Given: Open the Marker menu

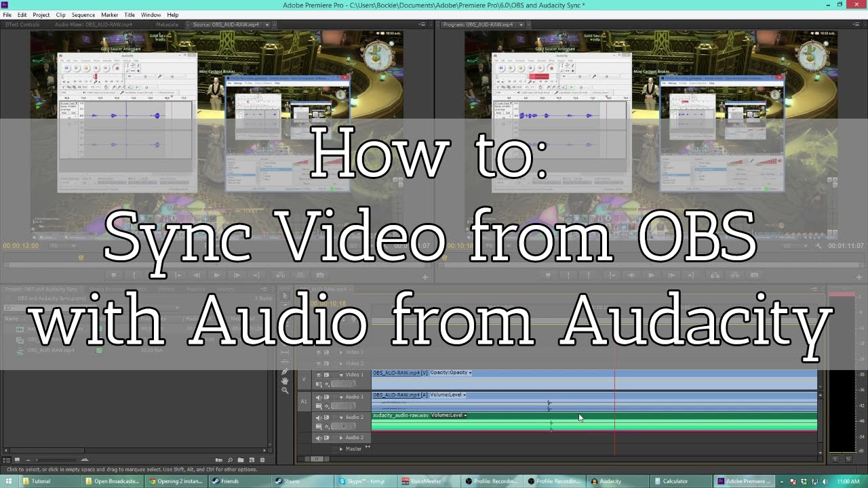Looking at the screenshot, I should tap(109, 14).
